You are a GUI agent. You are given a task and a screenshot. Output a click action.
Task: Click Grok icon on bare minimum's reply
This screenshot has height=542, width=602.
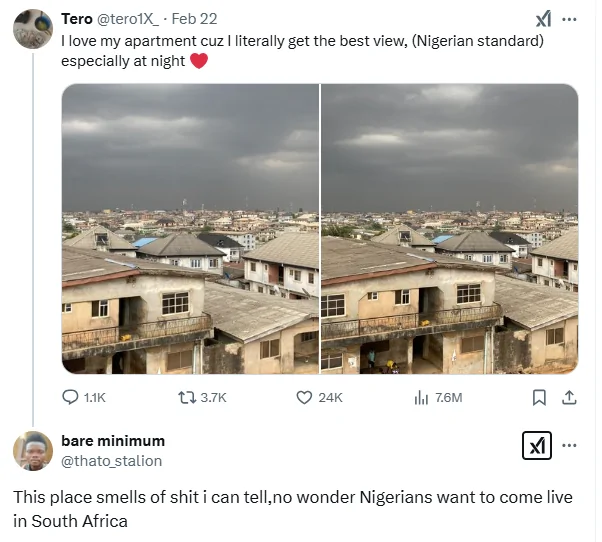537,446
